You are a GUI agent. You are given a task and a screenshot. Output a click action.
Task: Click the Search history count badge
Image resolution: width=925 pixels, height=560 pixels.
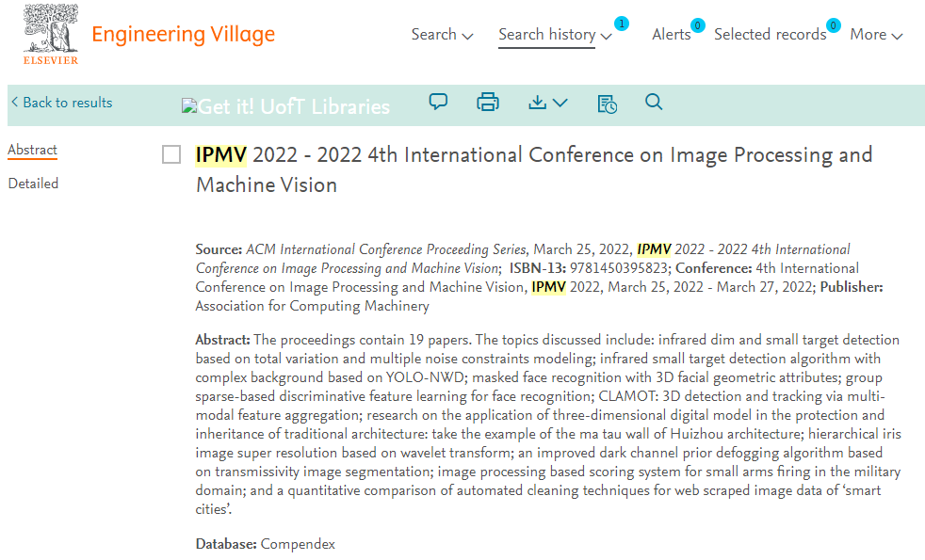[621, 24]
